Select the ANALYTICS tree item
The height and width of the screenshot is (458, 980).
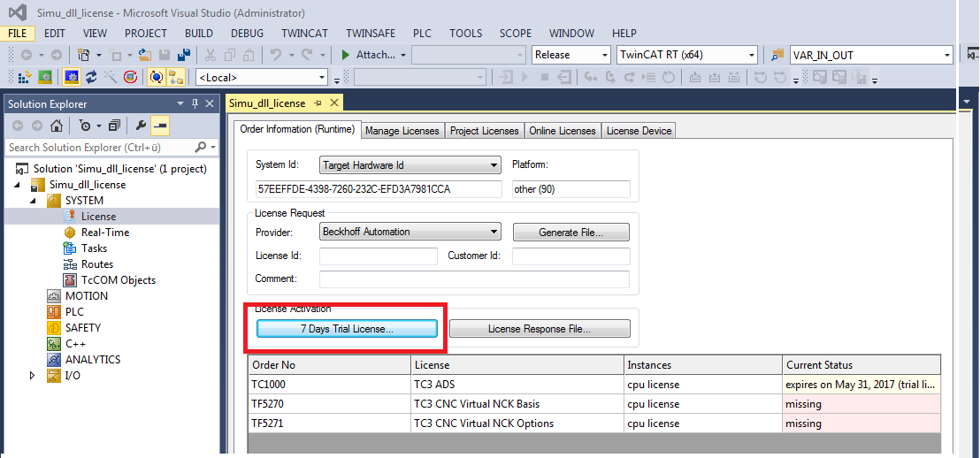[x=93, y=359]
